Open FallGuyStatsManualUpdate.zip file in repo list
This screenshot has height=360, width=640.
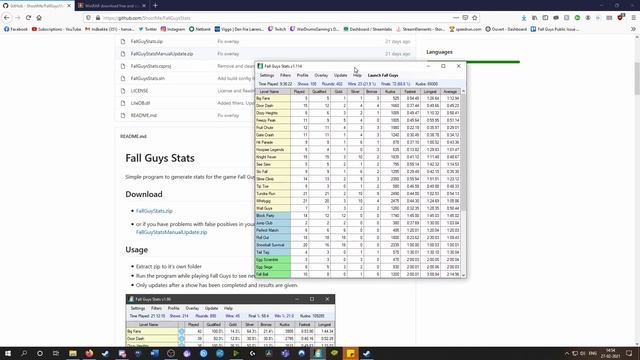coord(162,54)
